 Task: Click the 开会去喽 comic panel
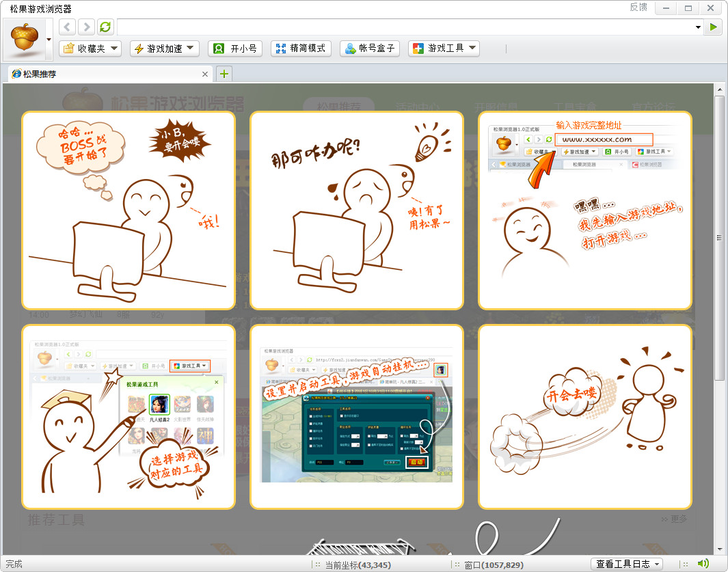[585, 417]
